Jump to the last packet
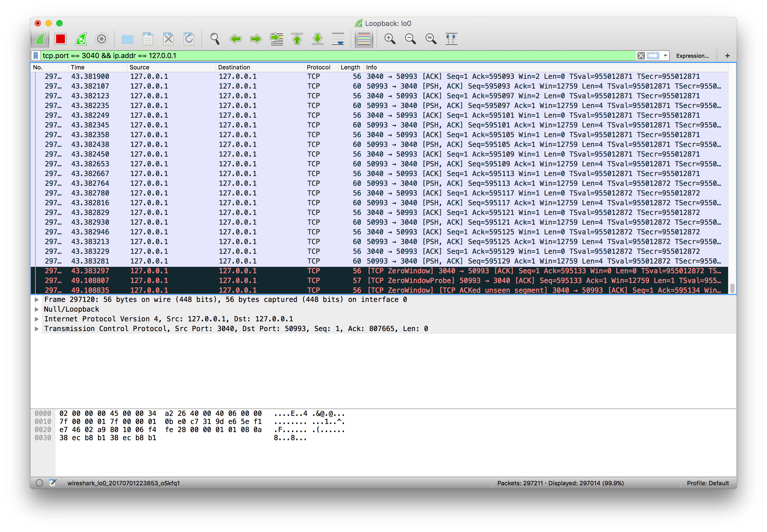767x532 pixels. coord(318,39)
